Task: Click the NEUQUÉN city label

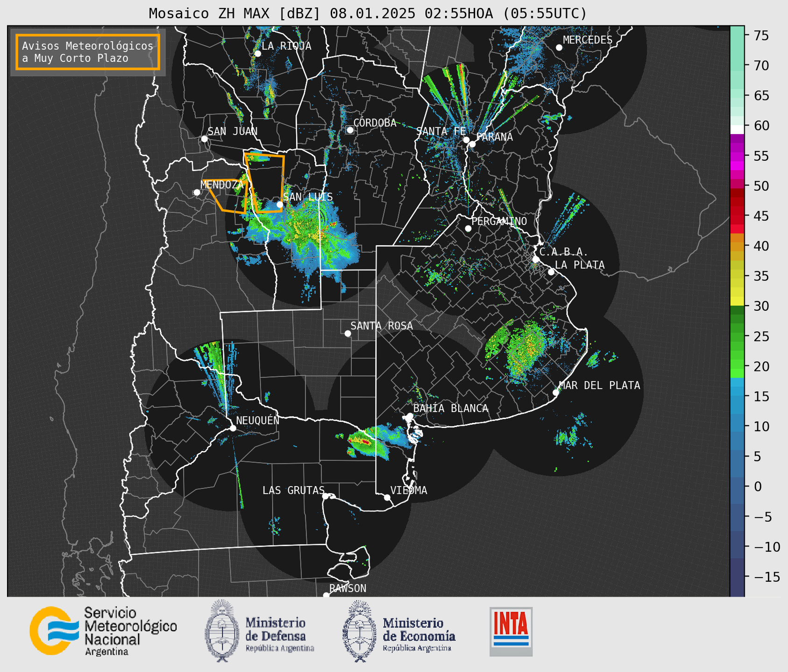Action: (258, 421)
